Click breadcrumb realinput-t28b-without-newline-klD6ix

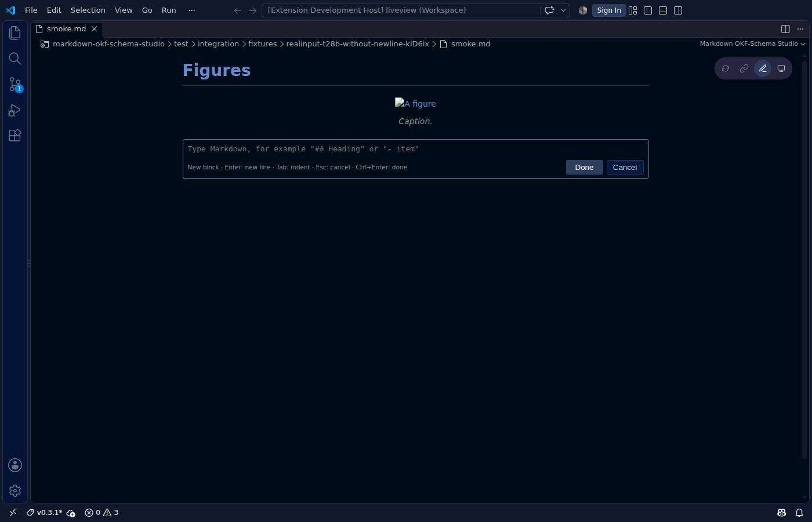358,44
